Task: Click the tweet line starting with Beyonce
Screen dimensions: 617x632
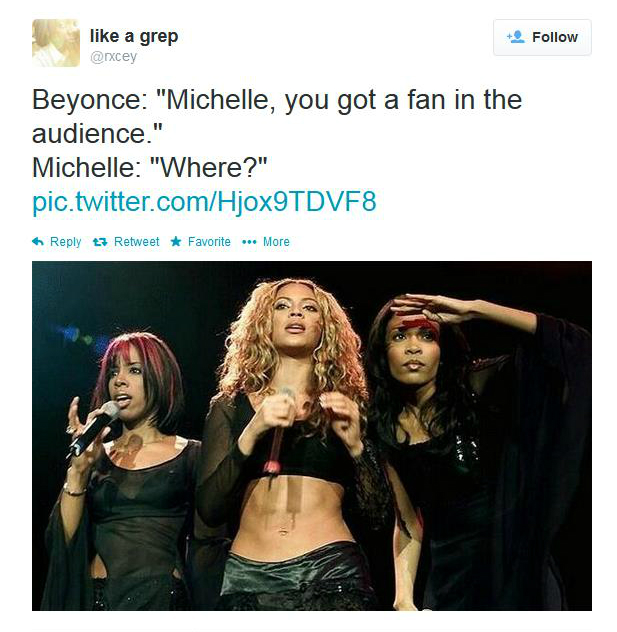Action: point(277,100)
